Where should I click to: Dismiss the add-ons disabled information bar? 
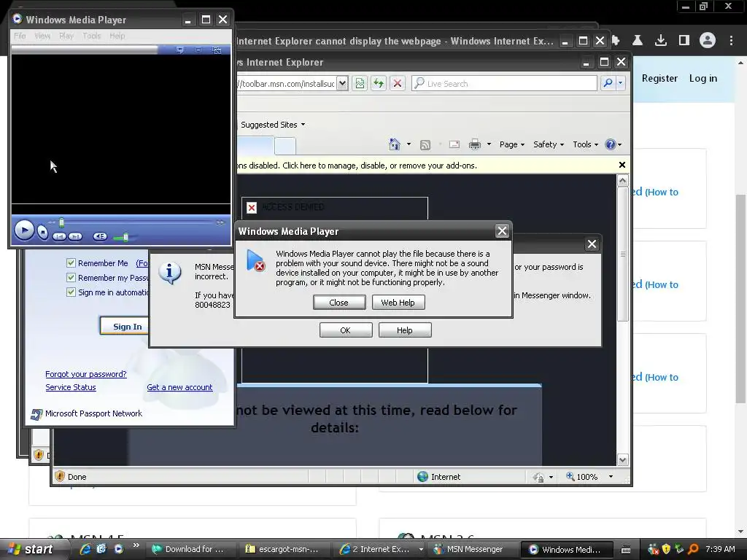pyautogui.click(x=622, y=165)
